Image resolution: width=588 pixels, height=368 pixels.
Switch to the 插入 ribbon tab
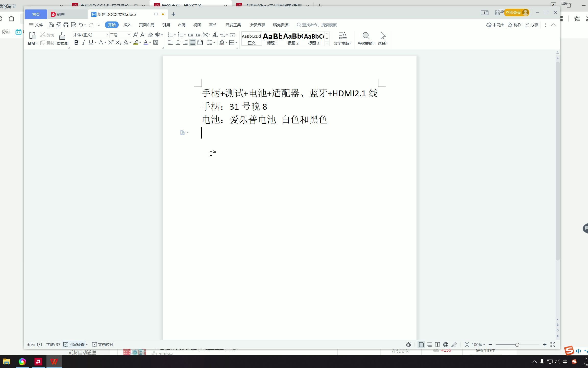[127, 25]
